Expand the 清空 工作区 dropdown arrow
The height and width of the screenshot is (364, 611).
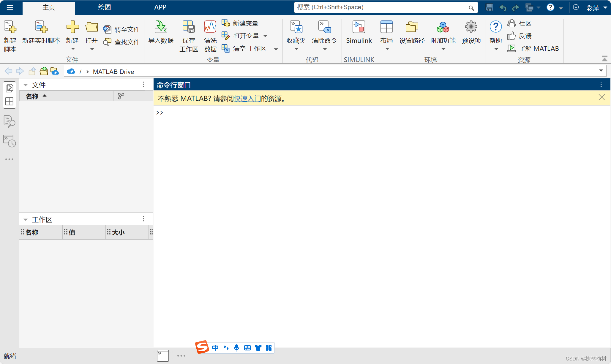coord(276,49)
